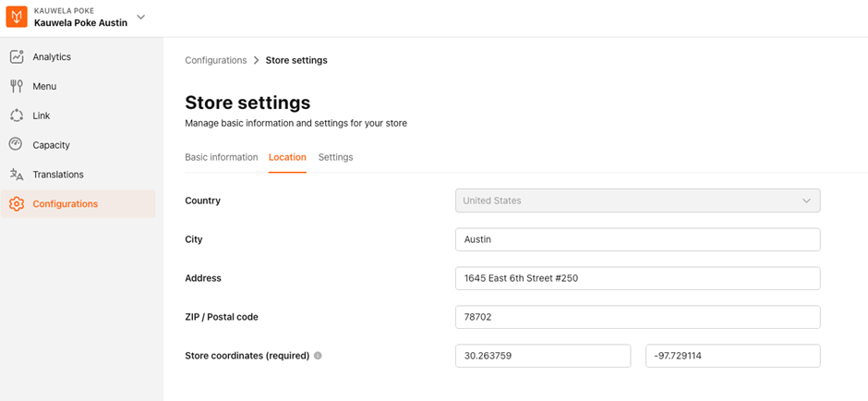Select the Location tab

click(x=287, y=157)
